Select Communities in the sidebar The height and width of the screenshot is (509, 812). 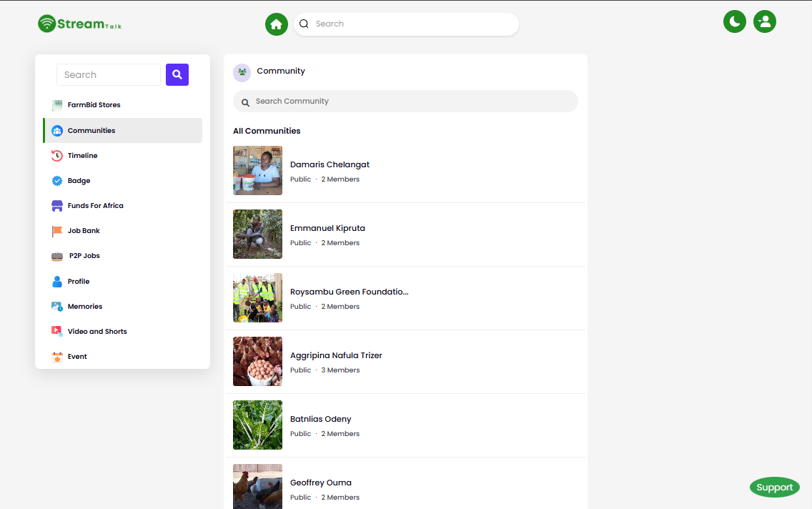click(91, 131)
